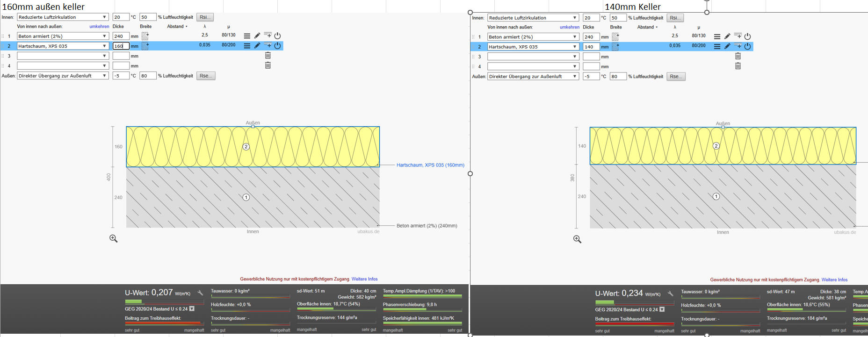Click pencil edit icon for Beton layer in 160mm panel
This screenshot has height=337, width=868.
click(257, 36)
